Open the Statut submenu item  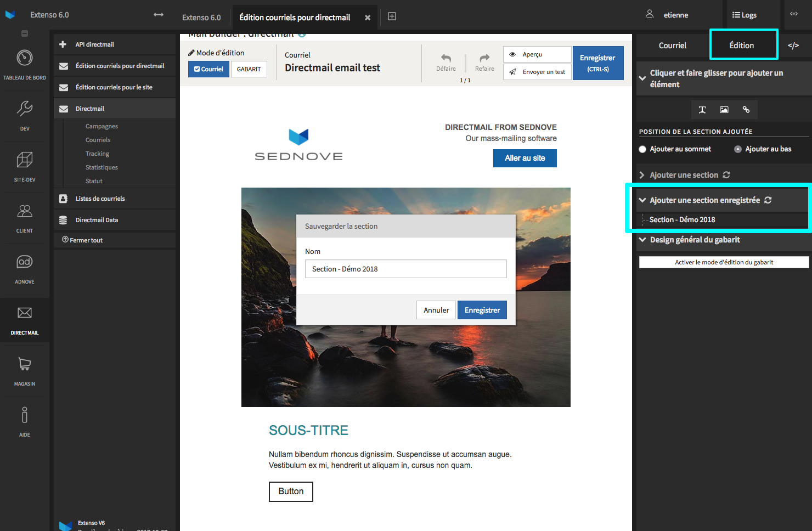click(94, 181)
